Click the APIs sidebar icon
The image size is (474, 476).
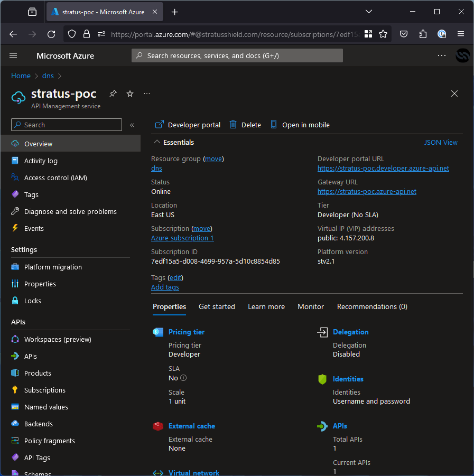(15, 356)
